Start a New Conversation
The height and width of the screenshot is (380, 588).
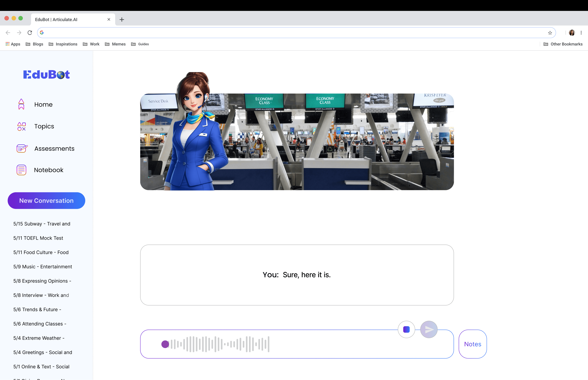[x=46, y=201]
